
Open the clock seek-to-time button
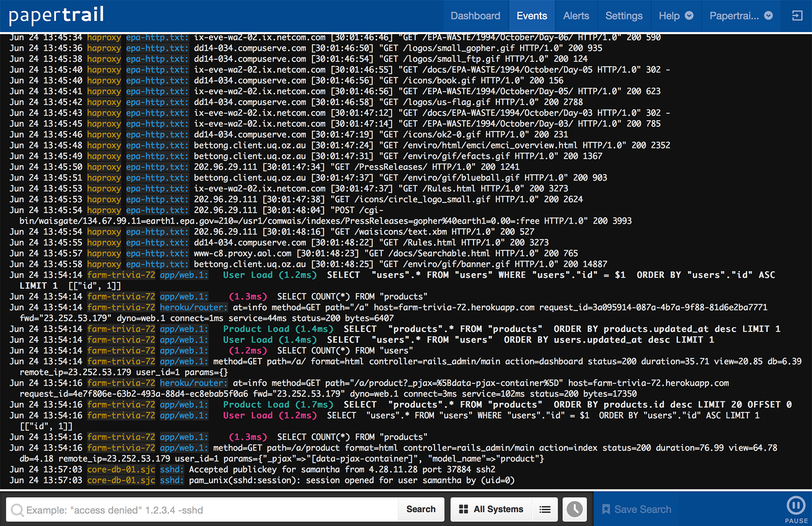[574, 509]
